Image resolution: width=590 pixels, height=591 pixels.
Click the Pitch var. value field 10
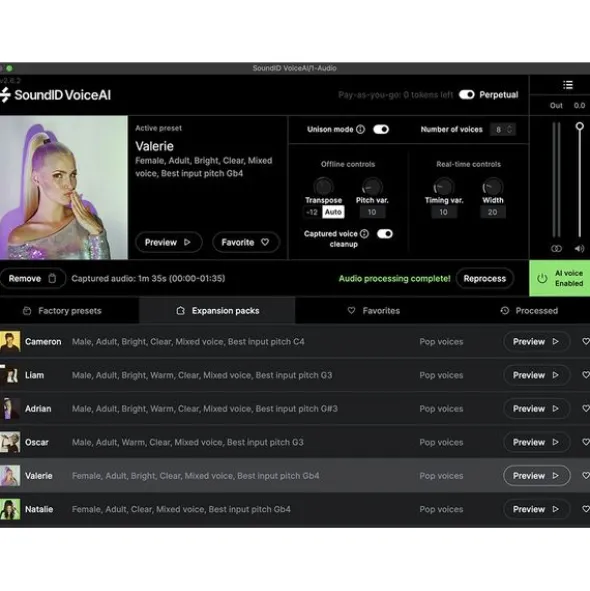coord(372,212)
